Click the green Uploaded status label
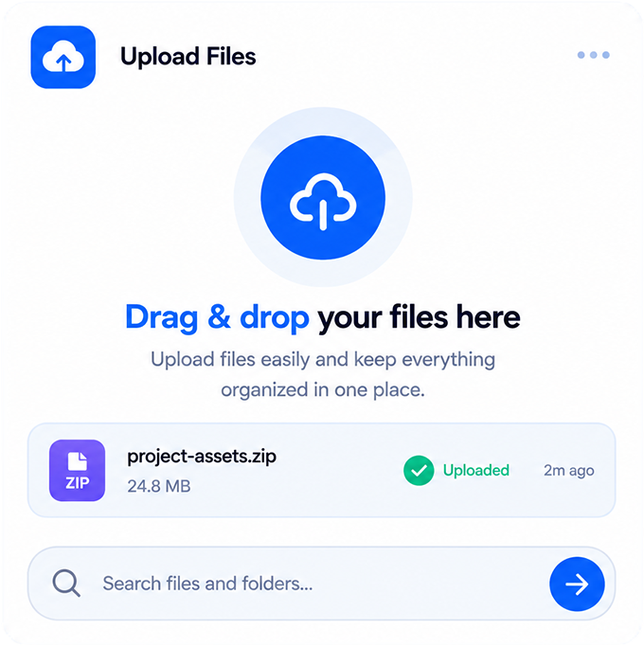 click(476, 471)
